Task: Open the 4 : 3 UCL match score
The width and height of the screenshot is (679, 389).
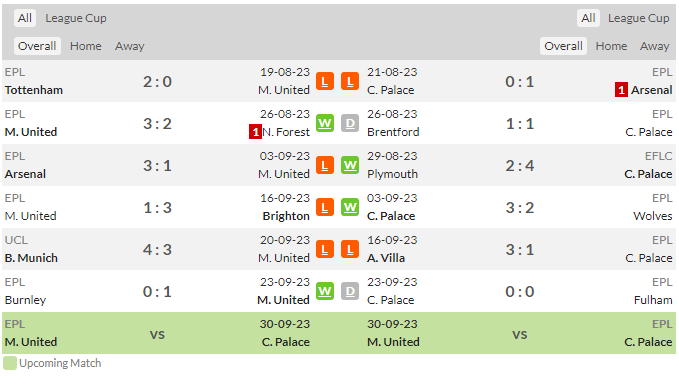Action: pyautogui.click(x=157, y=250)
